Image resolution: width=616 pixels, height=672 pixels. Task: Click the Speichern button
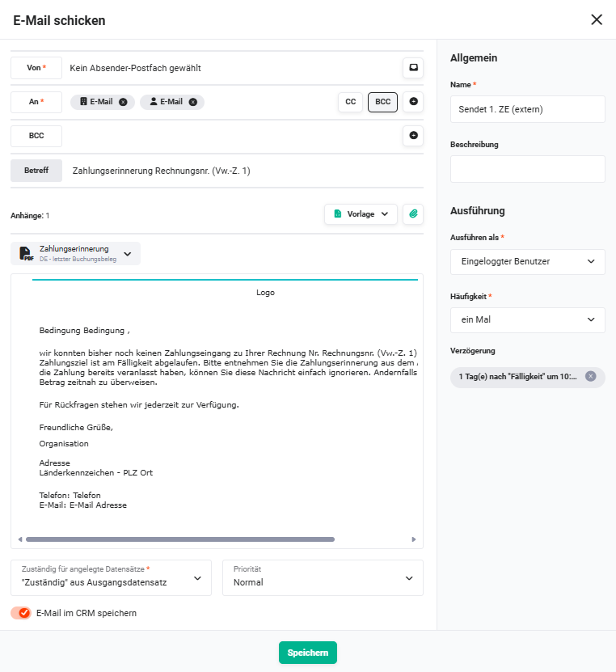coord(307,653)
